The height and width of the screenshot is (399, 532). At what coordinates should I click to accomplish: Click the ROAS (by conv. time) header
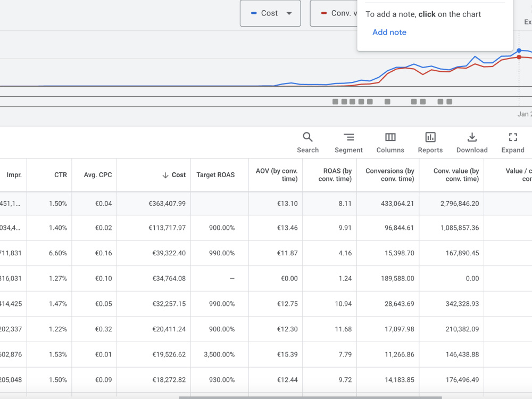335,174
